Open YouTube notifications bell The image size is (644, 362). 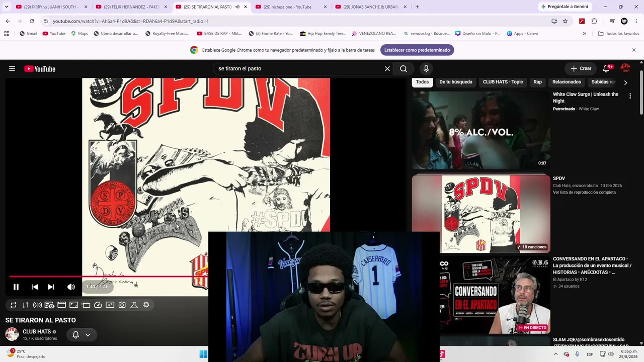coord(607,68)
